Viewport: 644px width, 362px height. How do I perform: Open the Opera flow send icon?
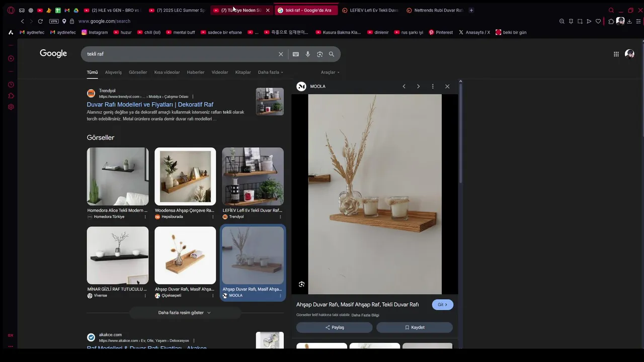(x=589, y=21)
